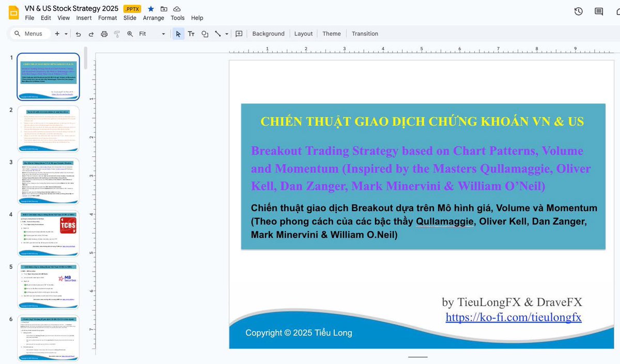Click the black Vietnamese subtitle paragraph
The height and width of the screenshot is (364, 620).
pos(424,221)
